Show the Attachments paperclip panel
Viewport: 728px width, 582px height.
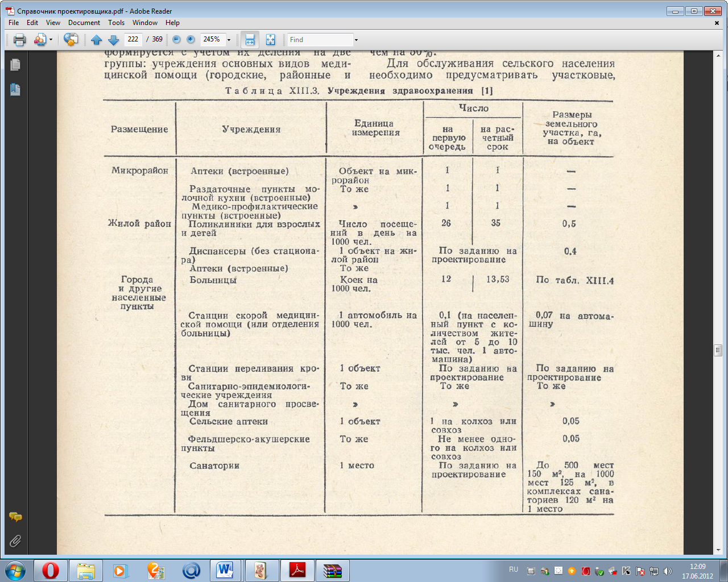[x=15, y=541]
